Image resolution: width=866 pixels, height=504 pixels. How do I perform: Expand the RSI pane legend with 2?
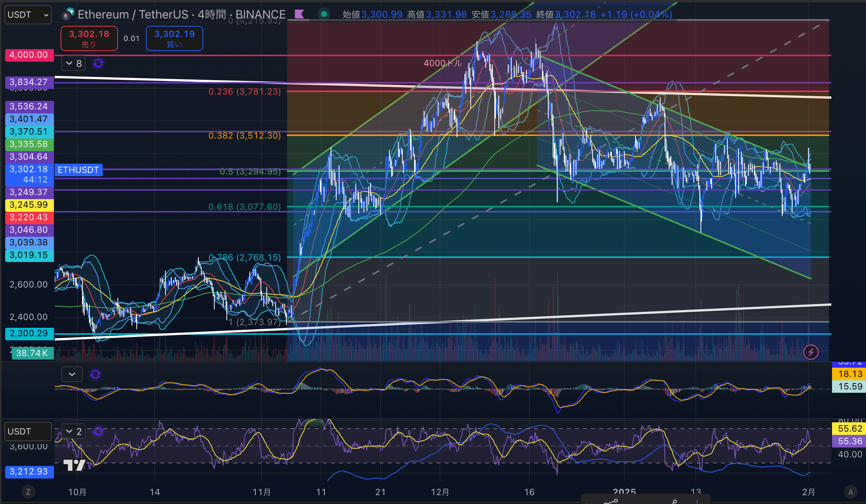pos(74,431)
